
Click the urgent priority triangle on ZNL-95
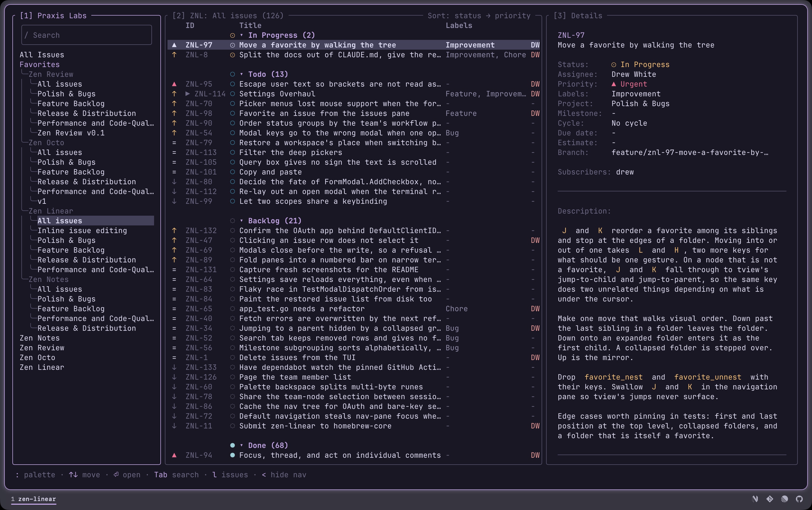tap(174, 84)
